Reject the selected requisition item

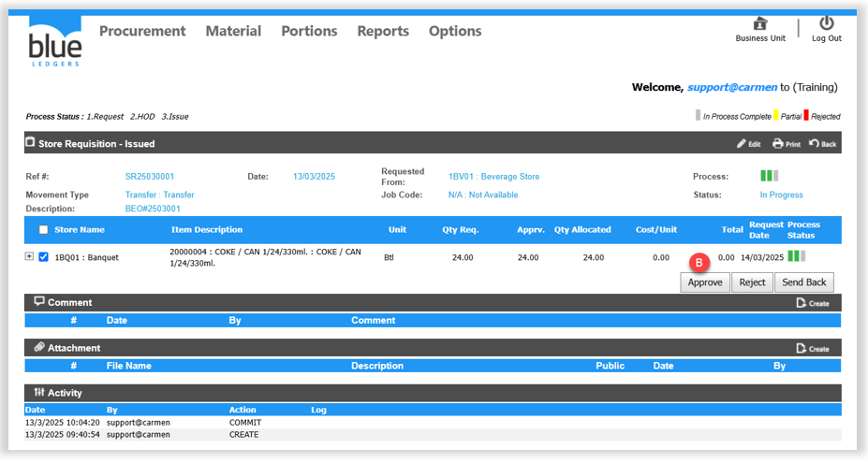point(752,282)
